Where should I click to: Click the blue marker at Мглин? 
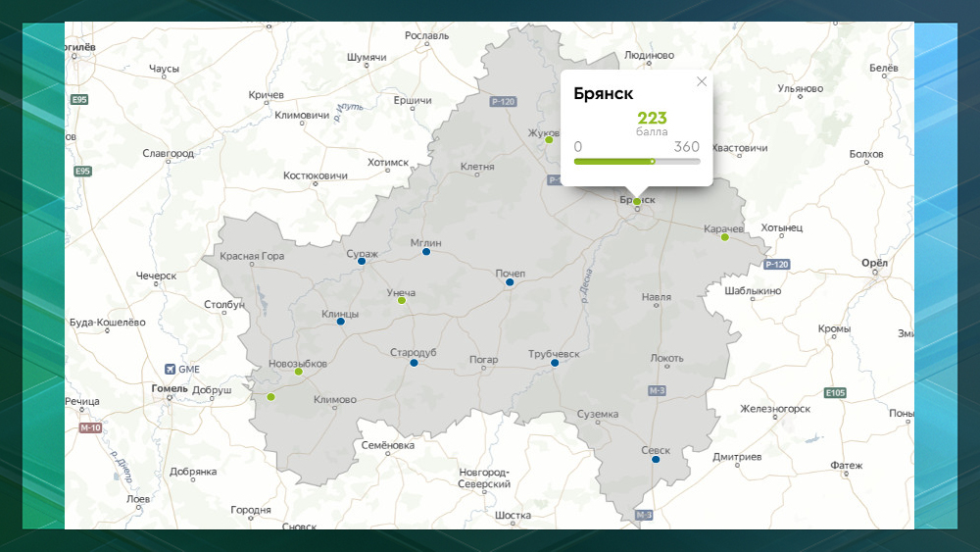click(x=426, y=252)
